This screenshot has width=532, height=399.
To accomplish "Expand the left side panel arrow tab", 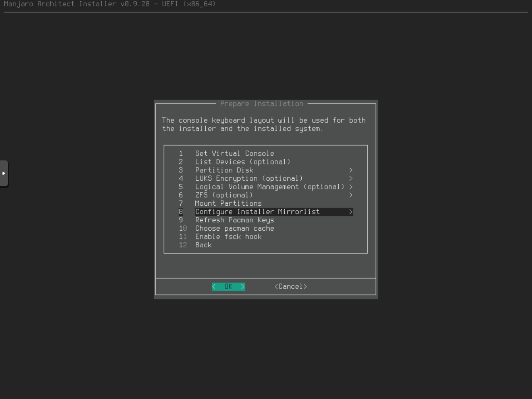I will tap(4, 173).
